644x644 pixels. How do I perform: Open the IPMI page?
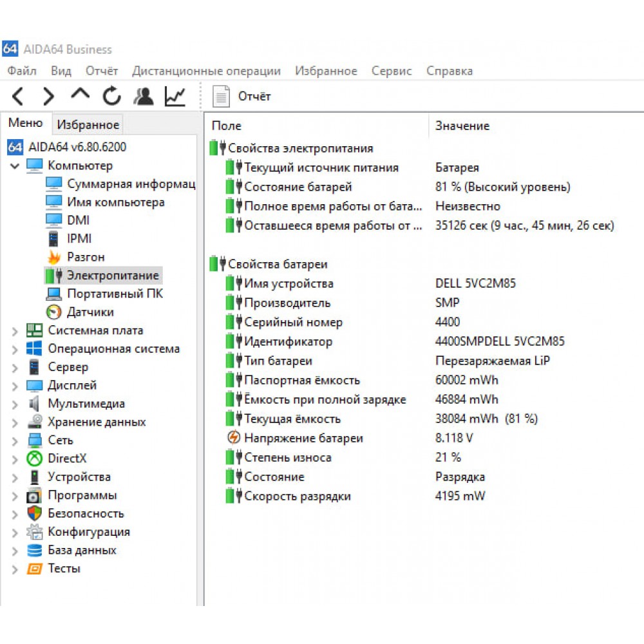[69, 239]
